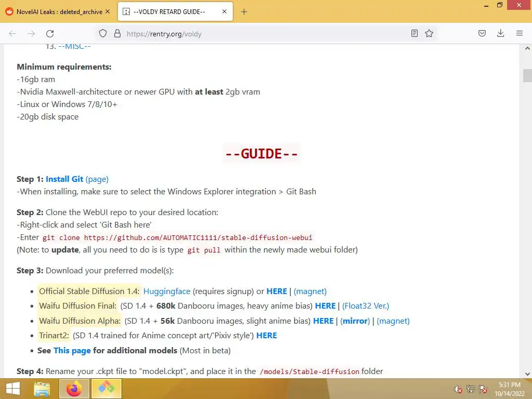This screenshot has height=399, width=532.
Task: Open Waifu Diffusion Alpha mirror link
Action: click(x=355, y=321)
